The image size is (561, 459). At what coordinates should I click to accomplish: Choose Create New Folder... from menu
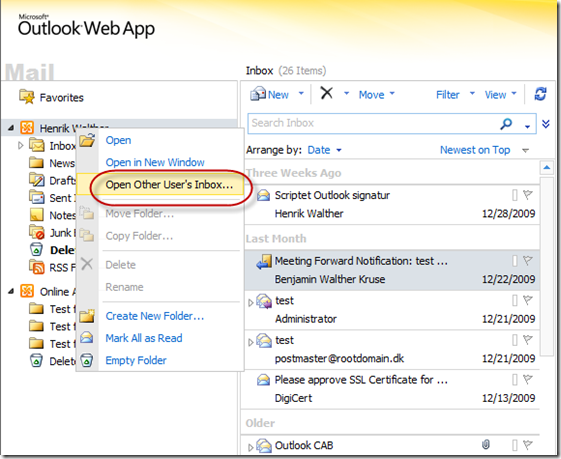click(155, 316)
